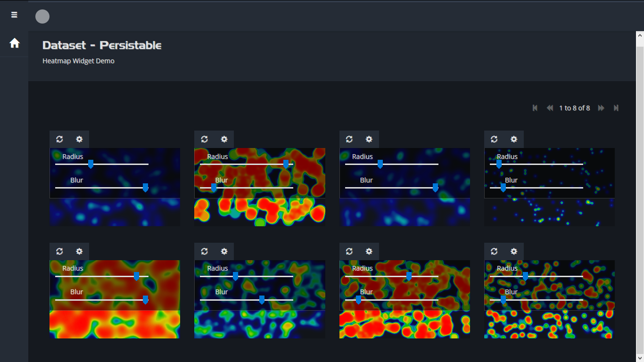Click the red blob heatmap in third bottom-row widget

click(405, 299)
